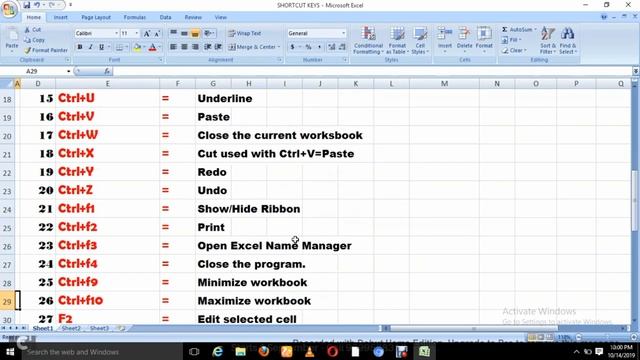The width and height of the screenshot is (640, 360).
Task: Decrease decimal places
Action: tap(342, 47)
